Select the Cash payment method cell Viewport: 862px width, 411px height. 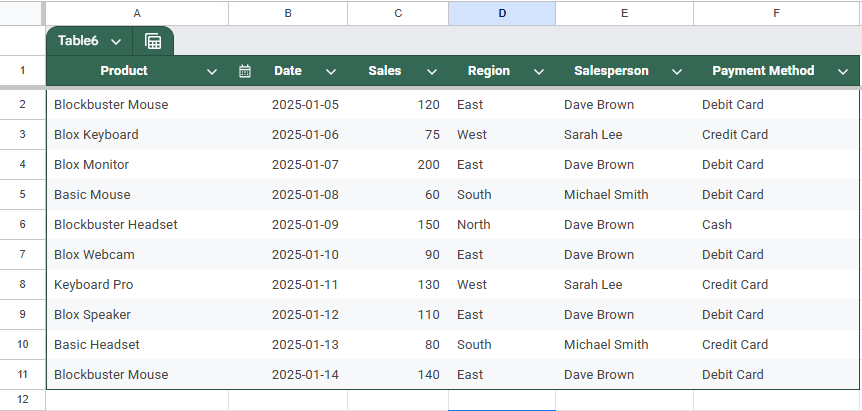pos(777,225)
